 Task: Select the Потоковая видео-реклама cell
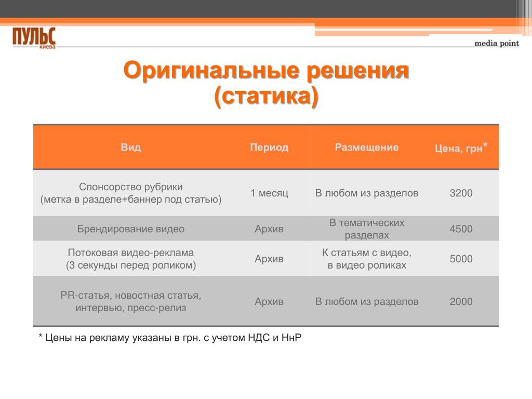tap(131, 259)
